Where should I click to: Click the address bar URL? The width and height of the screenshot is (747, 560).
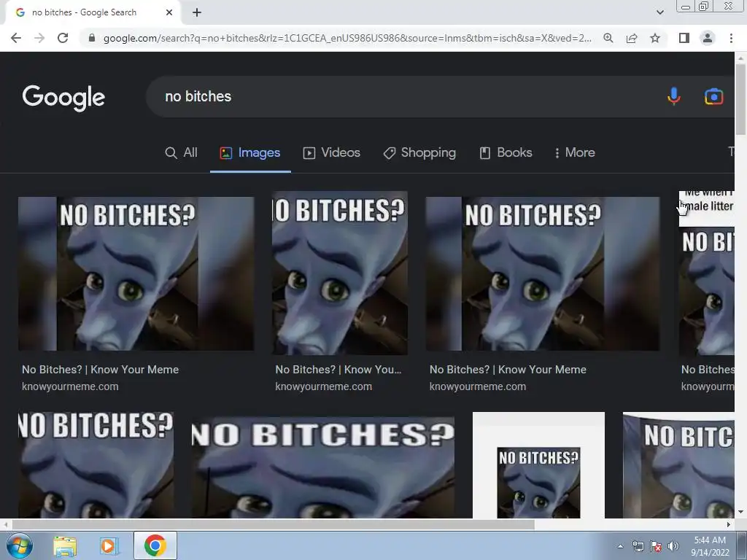(x=347, y=38)
